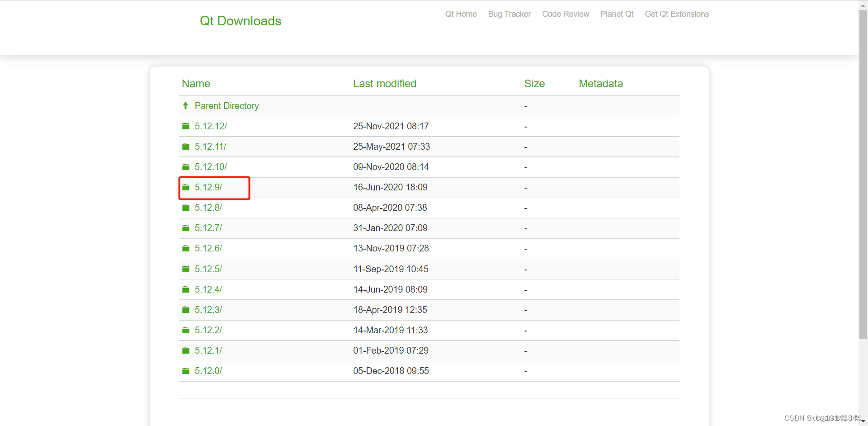Go to Parent Directory link
This screenshot has height=426, width=868.
pos(226,106)
